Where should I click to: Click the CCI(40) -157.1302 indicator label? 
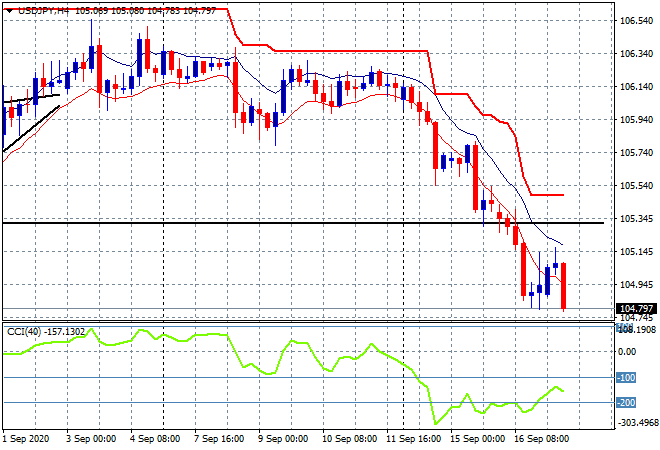(46, 332)
